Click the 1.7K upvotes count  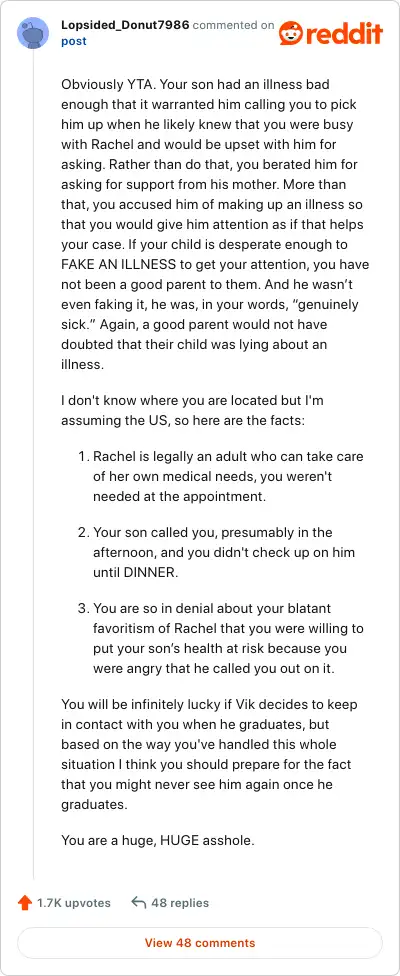coord(73,903)
